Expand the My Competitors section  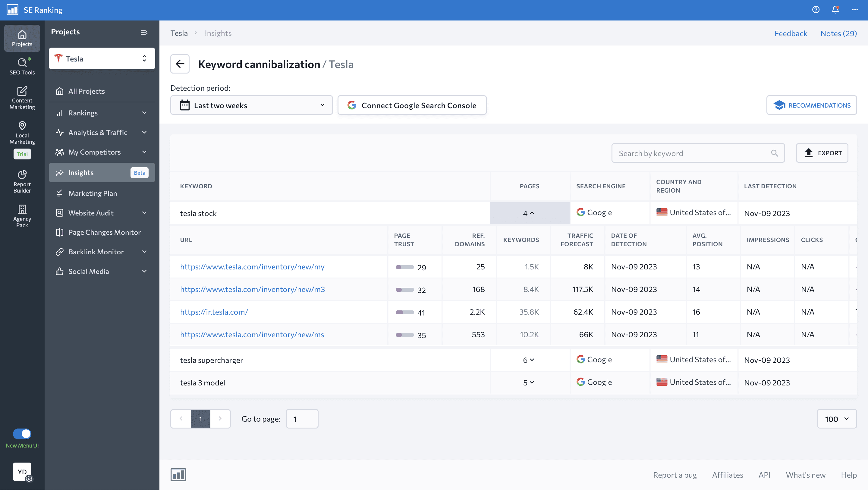click(x=102, y=152)
